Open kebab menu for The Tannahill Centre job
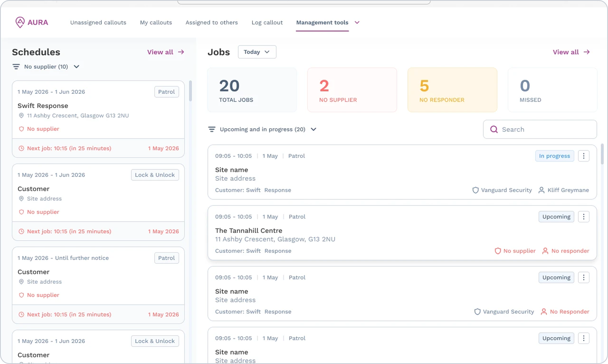Screen dimensions: 608x364 583,217
